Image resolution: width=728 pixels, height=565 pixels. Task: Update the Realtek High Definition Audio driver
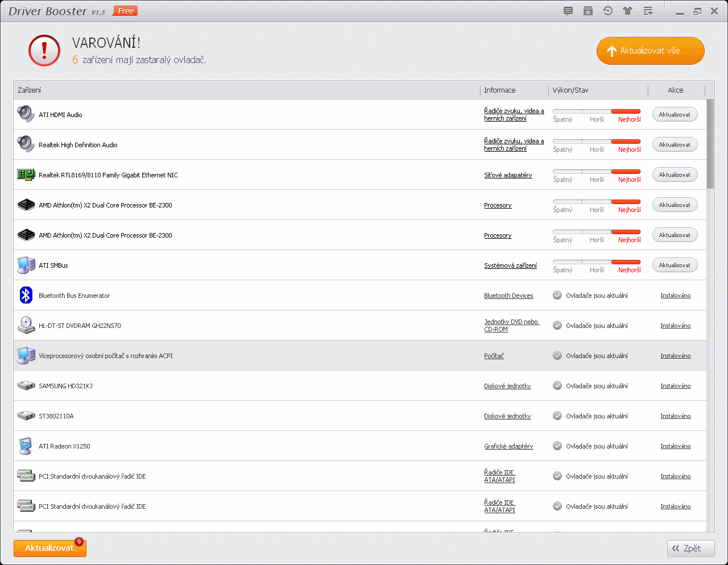(x=675, y=144)
